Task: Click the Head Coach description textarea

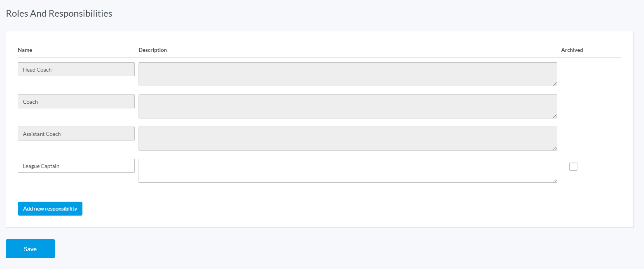Action: click(348, 74)
